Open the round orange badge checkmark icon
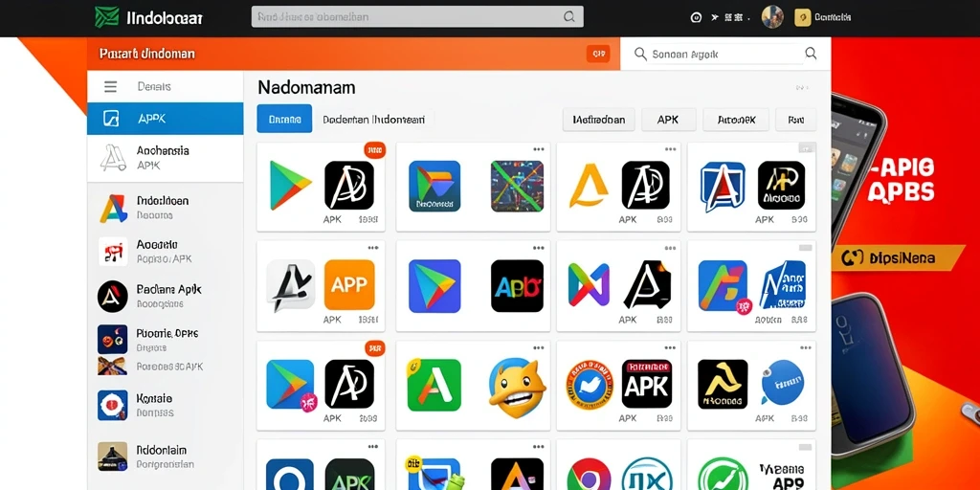The image size is (980, 490). pos(590,384)
